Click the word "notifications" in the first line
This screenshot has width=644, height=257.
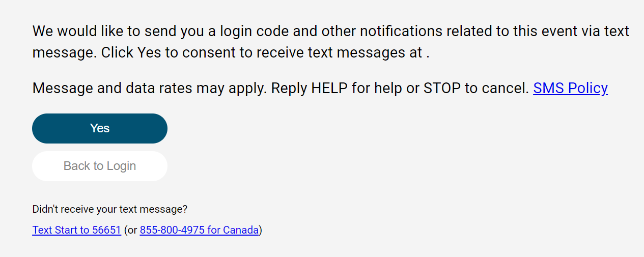(x=401, y=31)
